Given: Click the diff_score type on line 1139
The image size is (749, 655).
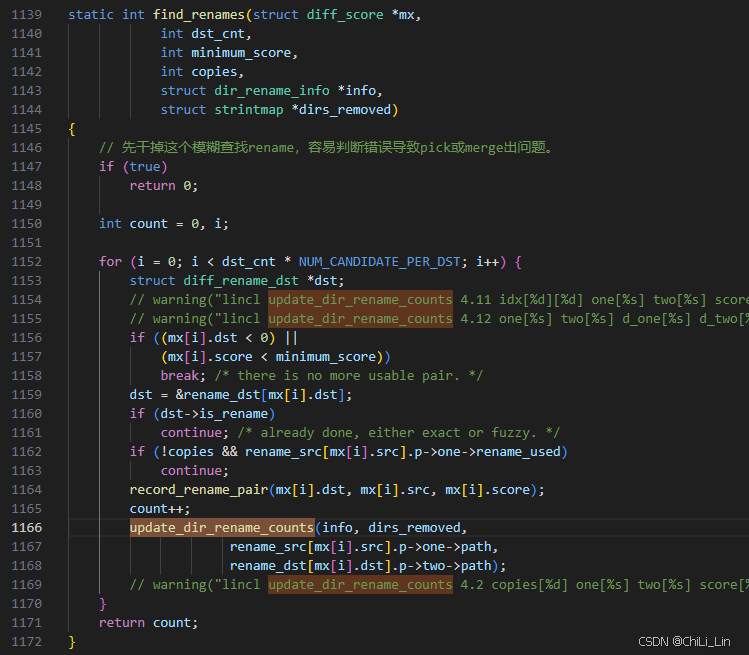Looking at the screenshot, I should 345,15.
